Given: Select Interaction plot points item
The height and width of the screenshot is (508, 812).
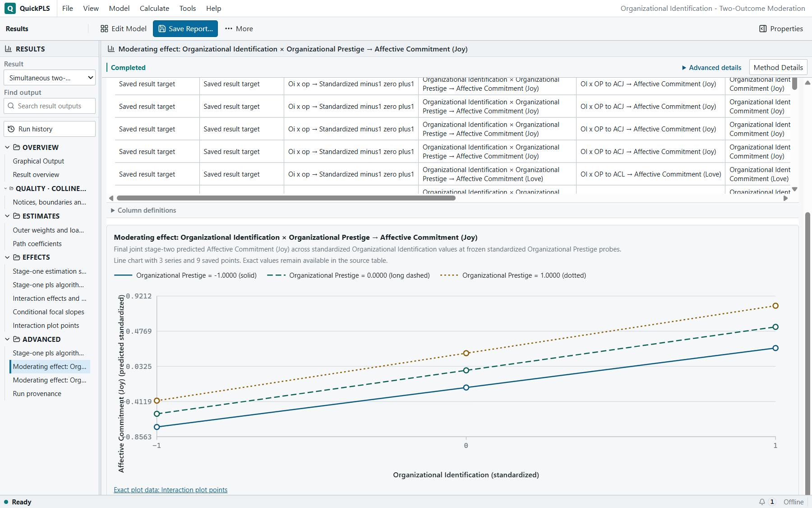Looking at the screenshot, I should coord(46,325).
